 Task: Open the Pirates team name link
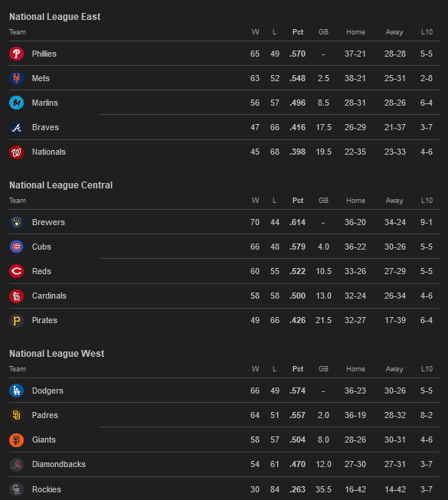pos(44,320)
